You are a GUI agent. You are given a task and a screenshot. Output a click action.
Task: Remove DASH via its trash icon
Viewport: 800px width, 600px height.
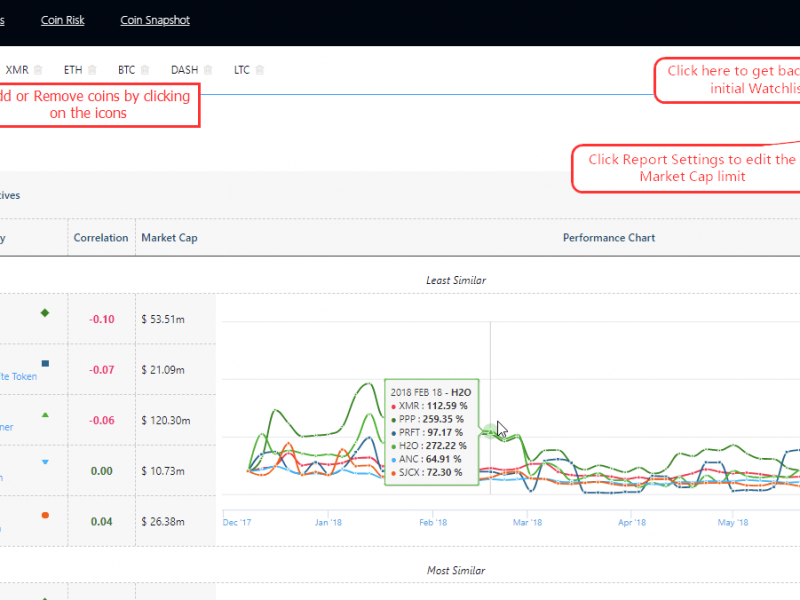coord(208,70)
